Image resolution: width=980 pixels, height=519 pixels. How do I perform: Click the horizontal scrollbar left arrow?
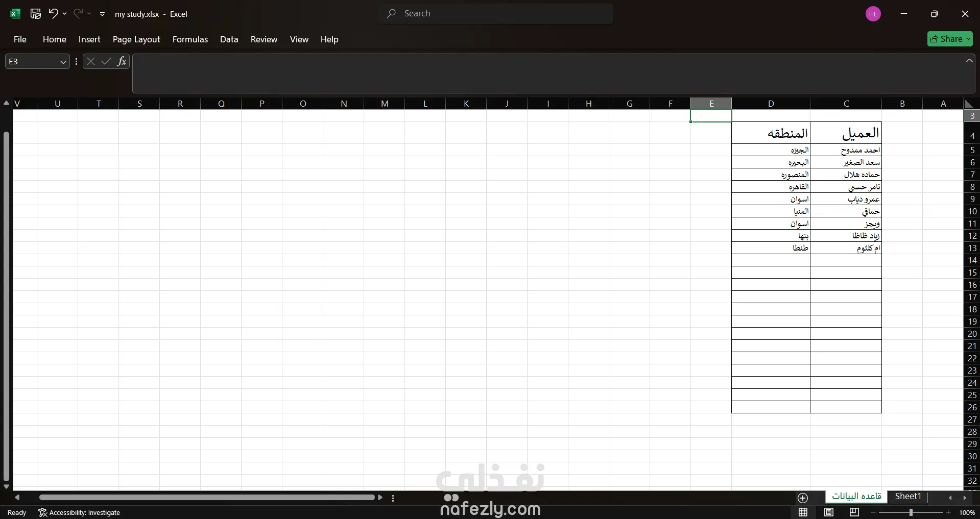point(17,497)
